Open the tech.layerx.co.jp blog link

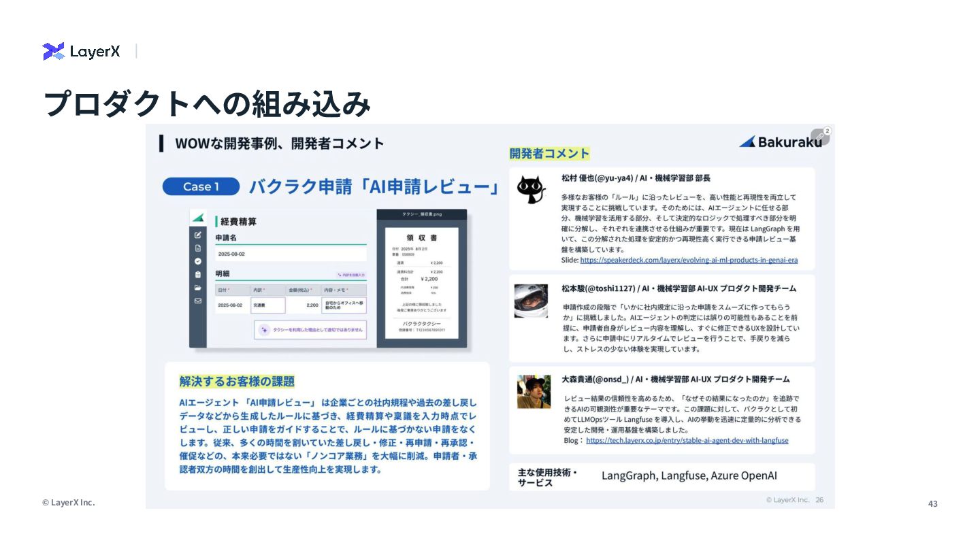687,440
